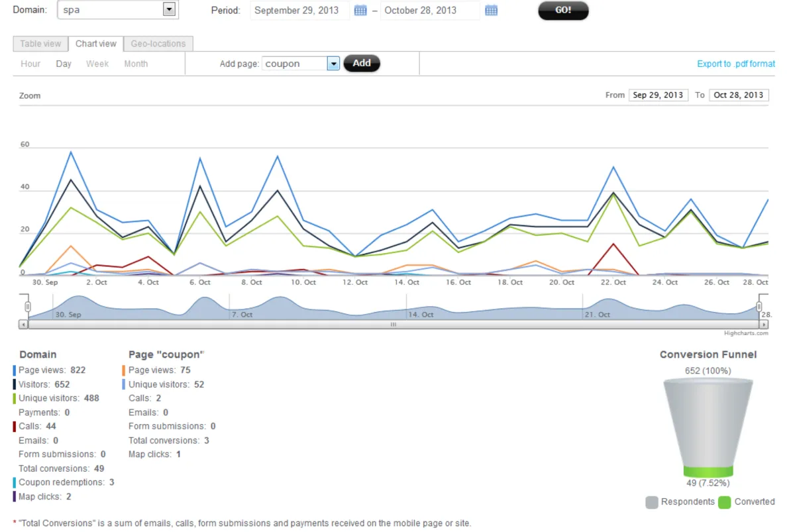Viewport: 795px width, 532px height.
Task: Open calendar picker for period start date
Action: [x=360, y=11]
